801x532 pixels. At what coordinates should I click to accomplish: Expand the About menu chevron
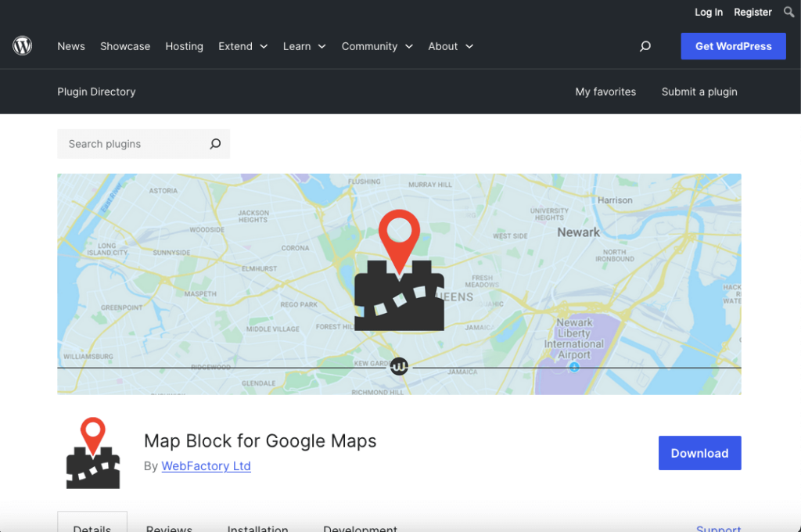tap(469, 46)
